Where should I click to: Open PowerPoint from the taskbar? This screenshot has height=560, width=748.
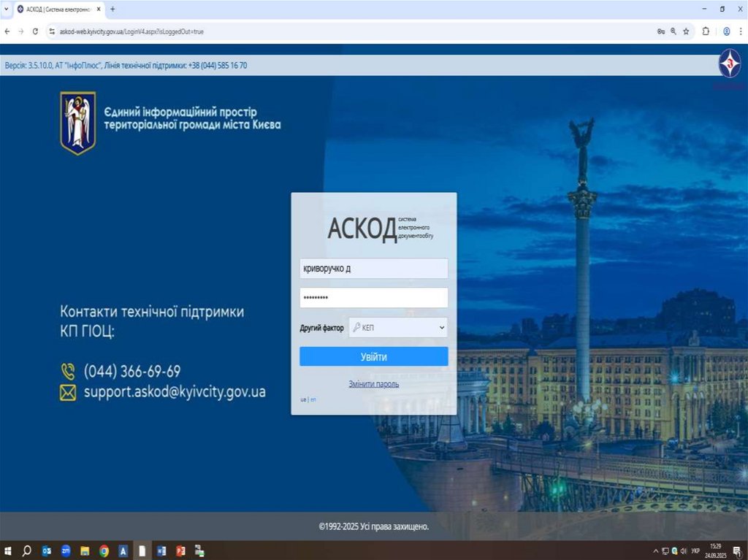coord(180,551)
